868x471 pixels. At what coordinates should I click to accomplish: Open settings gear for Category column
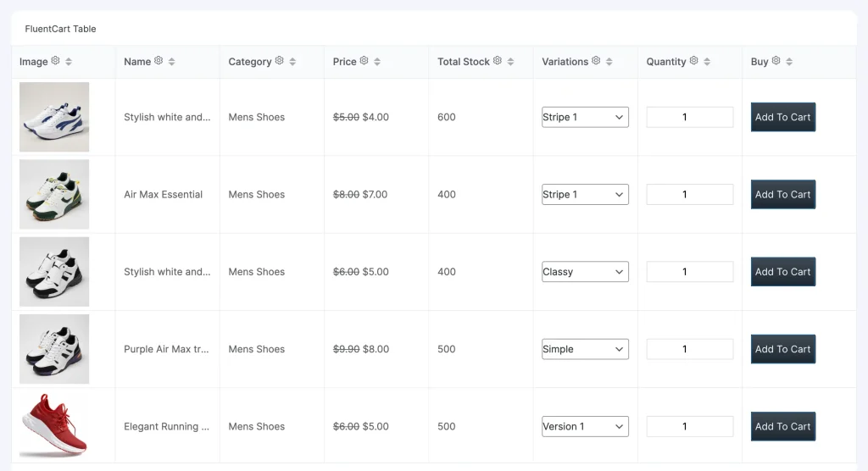click(280, 61)
